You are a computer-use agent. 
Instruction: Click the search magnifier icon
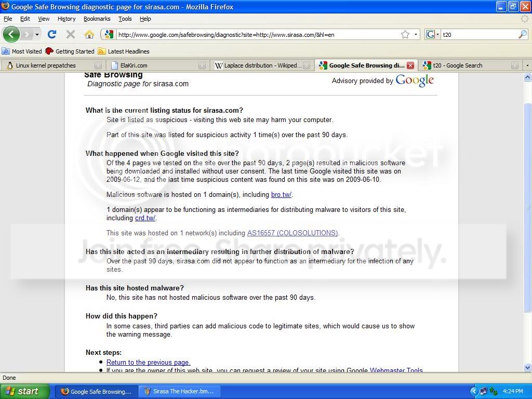(523, 34)
